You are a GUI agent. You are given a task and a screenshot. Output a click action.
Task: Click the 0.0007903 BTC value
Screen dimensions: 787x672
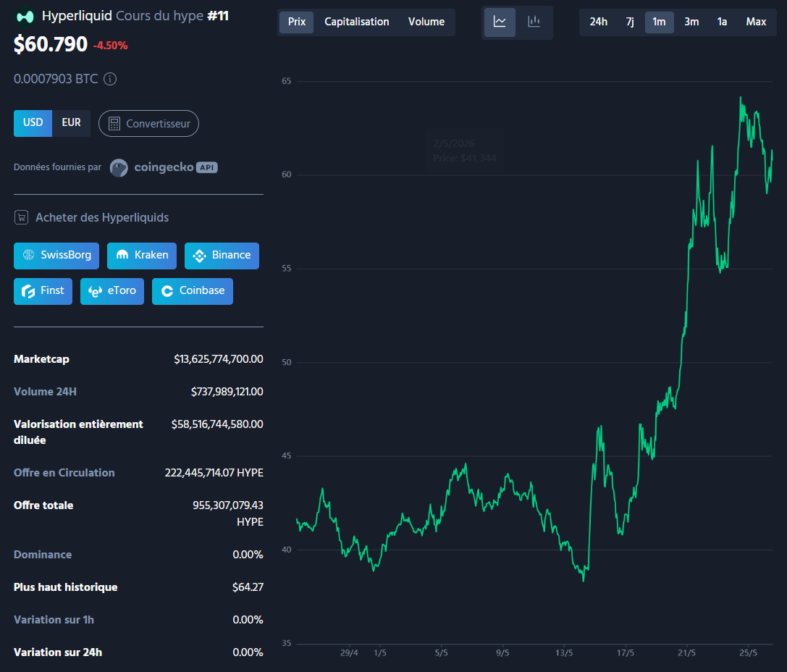tap(56, 79)
